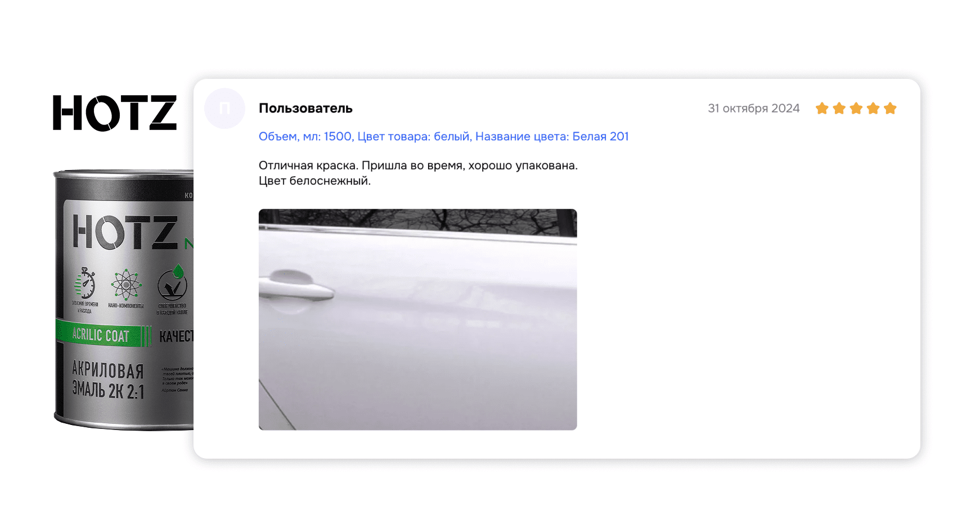The image size is (980, 524).
Task: Click the third rating star
Action: 856,109
